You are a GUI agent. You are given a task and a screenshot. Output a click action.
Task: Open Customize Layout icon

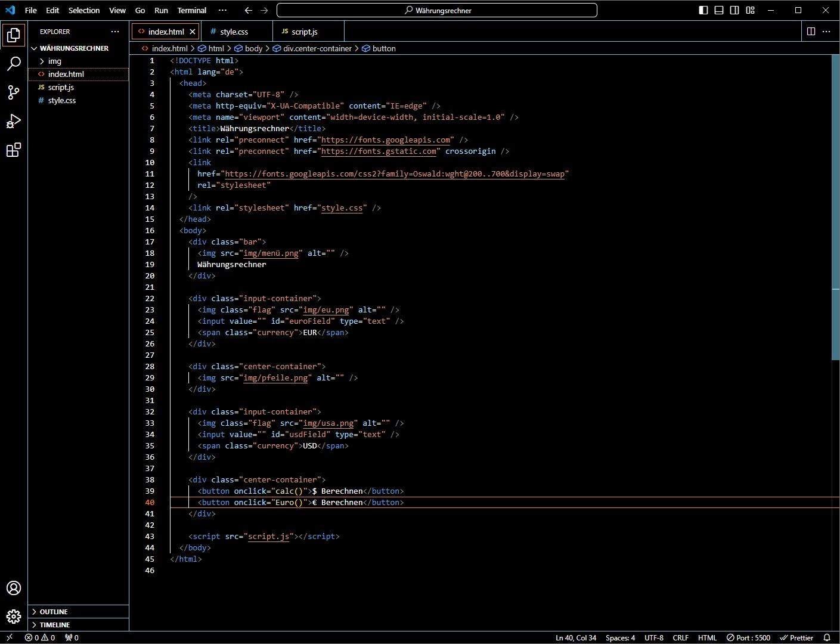(751, 10)
